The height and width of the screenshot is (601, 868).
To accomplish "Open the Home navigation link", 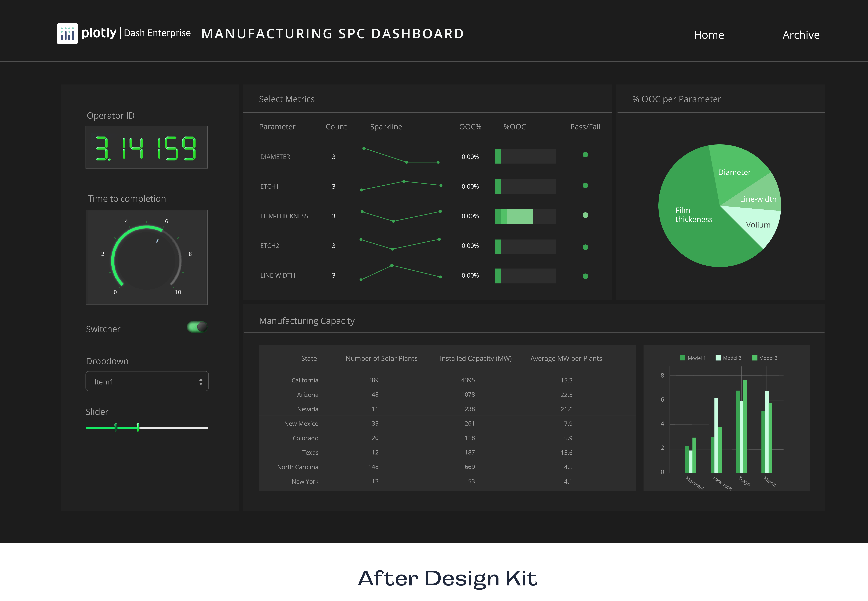I will pos(709,35).
